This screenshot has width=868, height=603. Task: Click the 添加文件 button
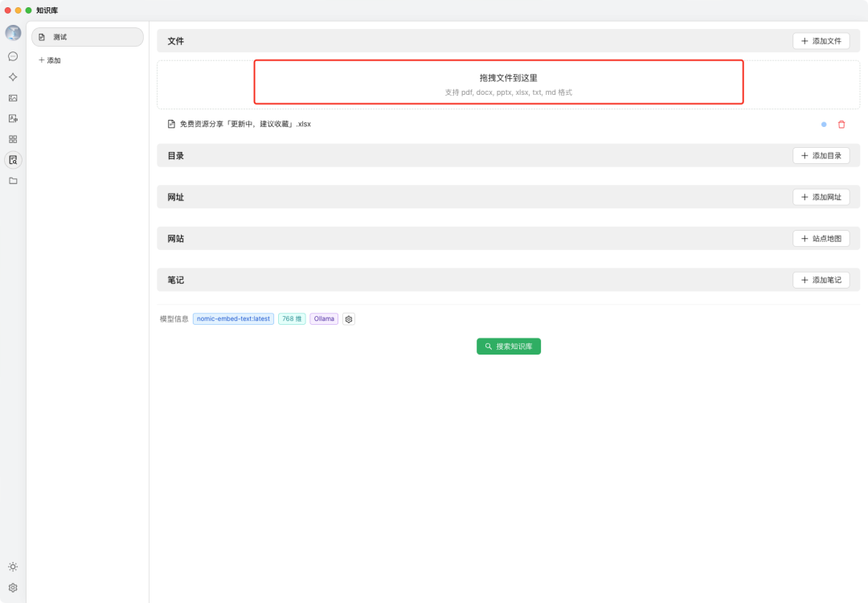tap(821, 41)
